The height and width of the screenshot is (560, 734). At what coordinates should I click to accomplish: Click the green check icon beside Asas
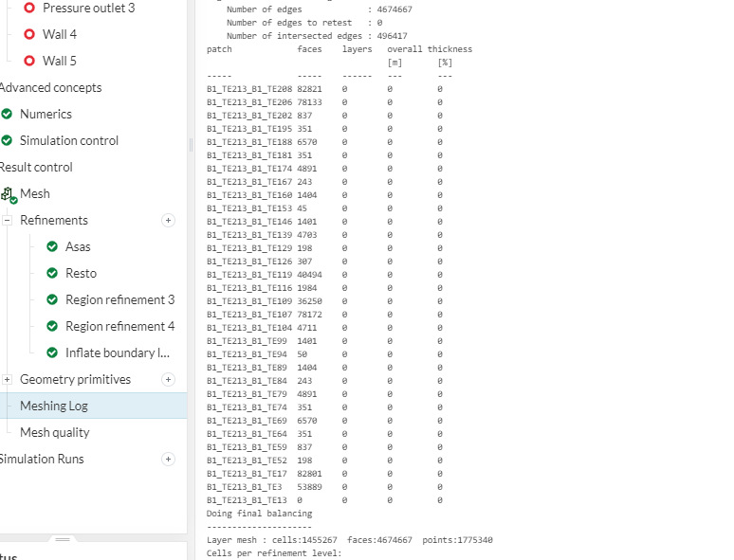click(52, 246)
